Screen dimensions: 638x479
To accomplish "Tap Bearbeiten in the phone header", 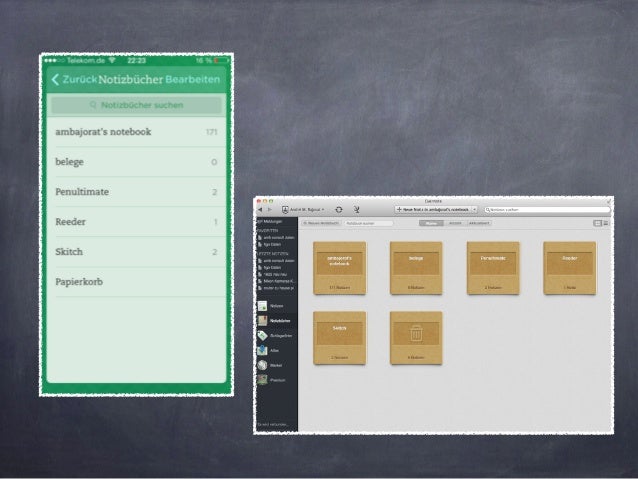I will 192,79.
